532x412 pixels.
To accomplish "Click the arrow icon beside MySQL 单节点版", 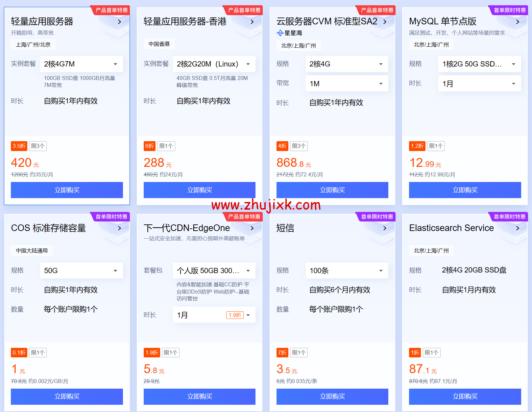I will coord(517,22).
